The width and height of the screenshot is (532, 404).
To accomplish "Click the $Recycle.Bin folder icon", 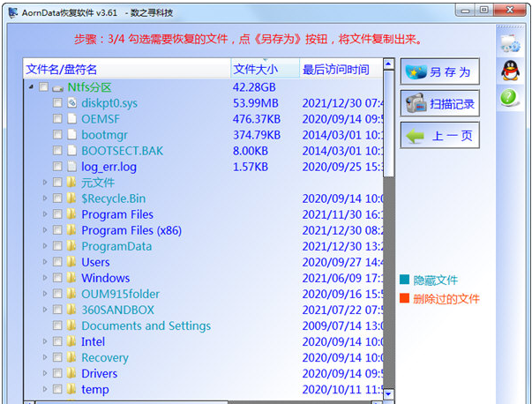I will click(x=71, y=198).
